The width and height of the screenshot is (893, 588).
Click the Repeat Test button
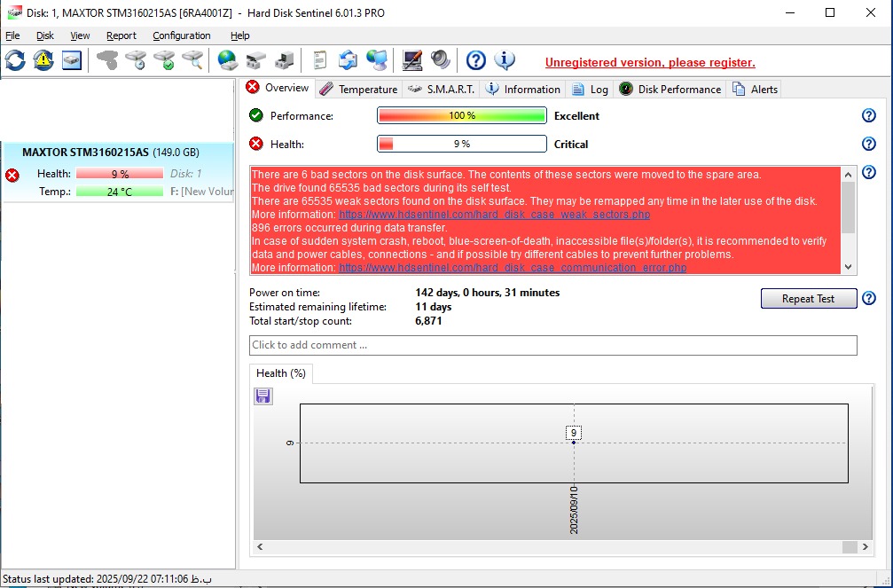[x=808, y=299]
